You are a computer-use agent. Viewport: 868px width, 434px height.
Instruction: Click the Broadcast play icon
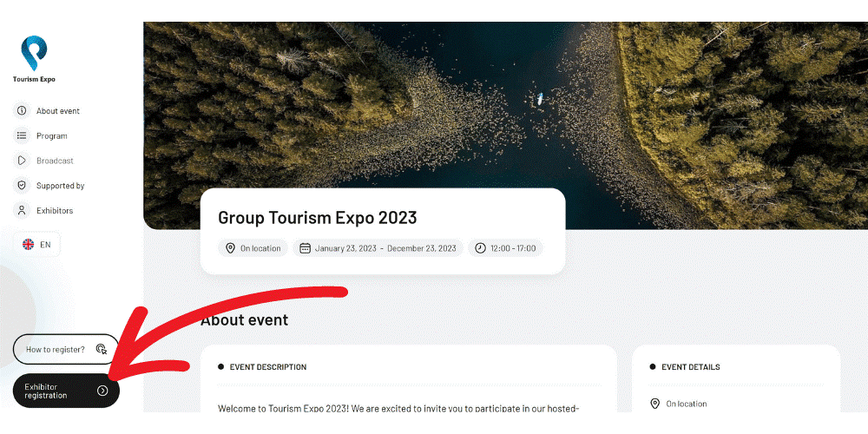[x=22, y=161]
